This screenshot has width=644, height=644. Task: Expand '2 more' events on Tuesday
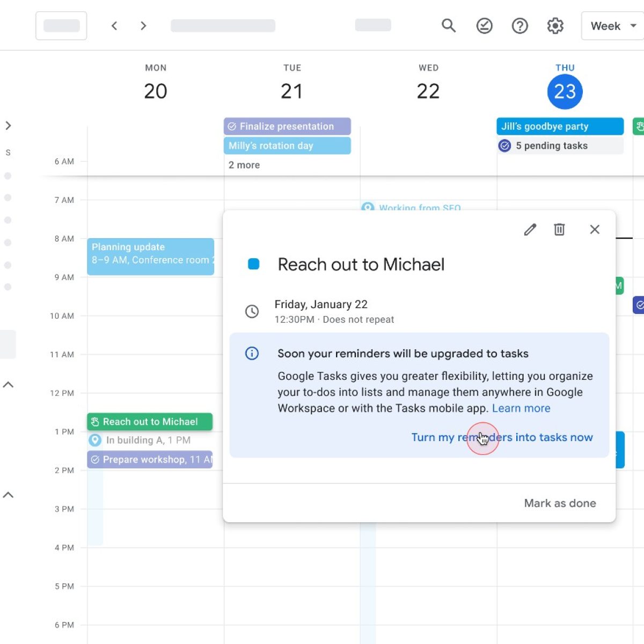point(244,165)
